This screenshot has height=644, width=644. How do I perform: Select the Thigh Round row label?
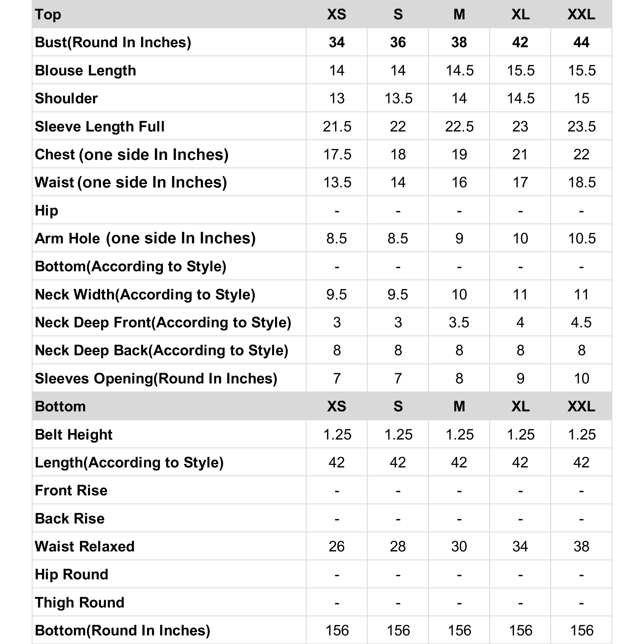[x=80, y=603]
